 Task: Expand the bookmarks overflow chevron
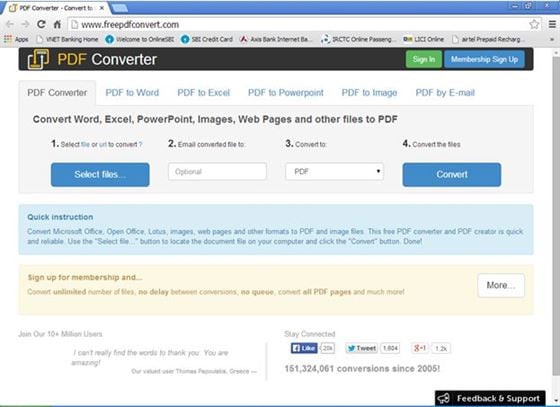[x=552, y=39]
